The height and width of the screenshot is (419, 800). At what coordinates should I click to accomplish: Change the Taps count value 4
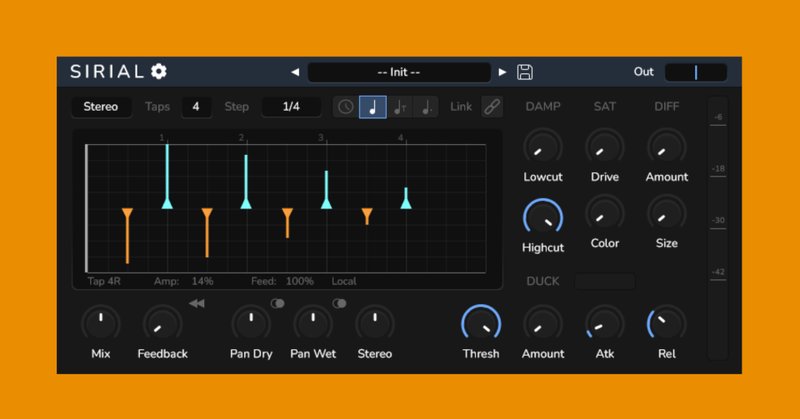point(196,107)
